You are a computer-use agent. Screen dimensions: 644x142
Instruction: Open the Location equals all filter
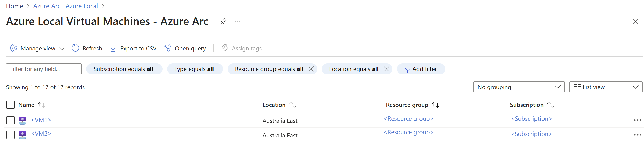coord(354,69)
